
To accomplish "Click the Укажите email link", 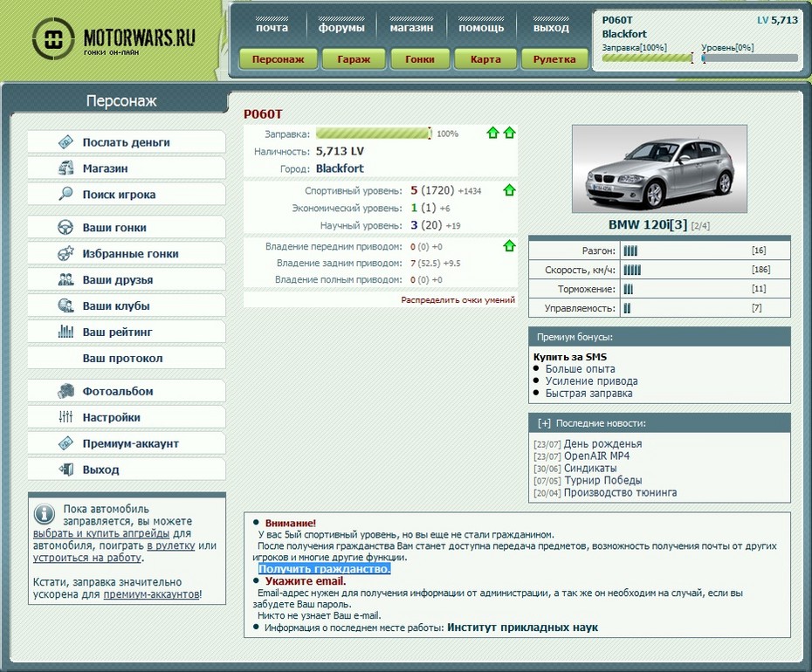I will (x=306, y=581).
